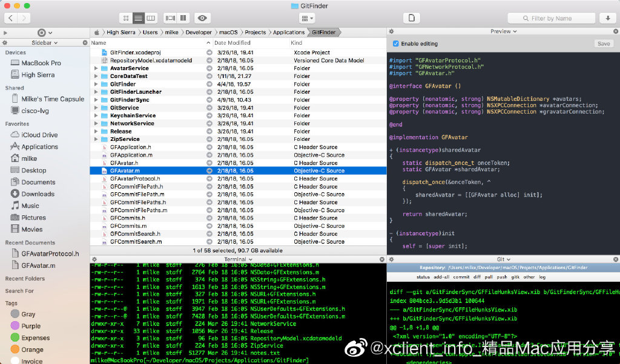Click Projects in the path bar
The height and width of the screenshot is (364, 620).
[x=255, y=33]
